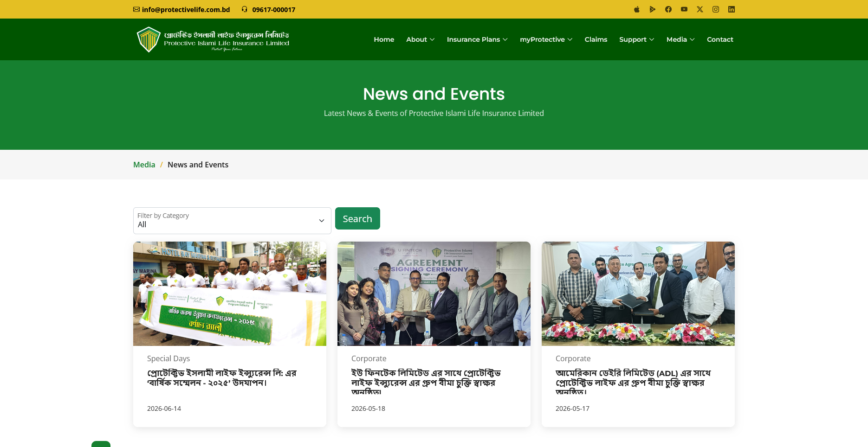Visit the Facebook page icon
Screen dimensions: 868x447
pyautogui.click(x=668, y=9)
